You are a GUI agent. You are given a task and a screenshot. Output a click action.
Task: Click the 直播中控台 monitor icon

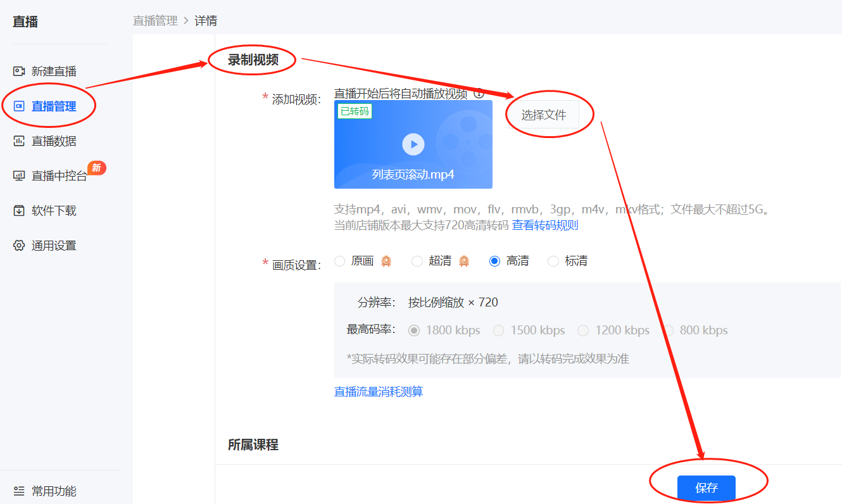click(x=19, y=176)
